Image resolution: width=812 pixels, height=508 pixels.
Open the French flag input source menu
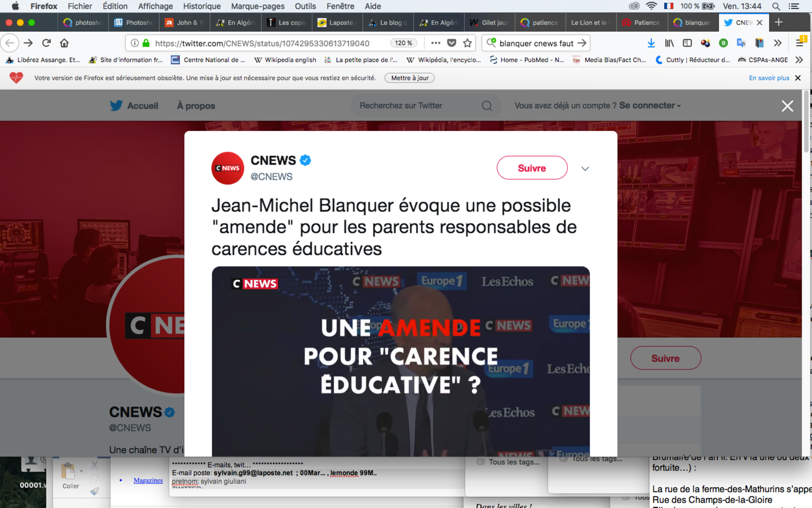pos(668,6)
